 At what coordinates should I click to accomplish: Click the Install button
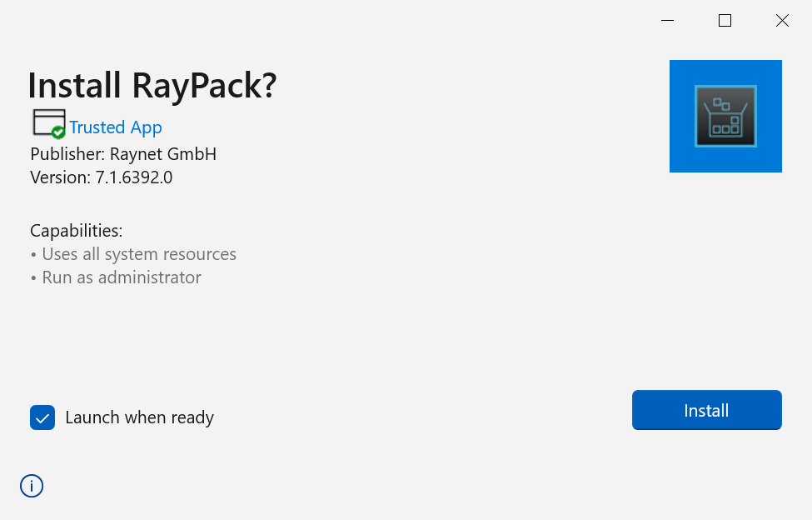pyautogui.click(x=706, y=410)
